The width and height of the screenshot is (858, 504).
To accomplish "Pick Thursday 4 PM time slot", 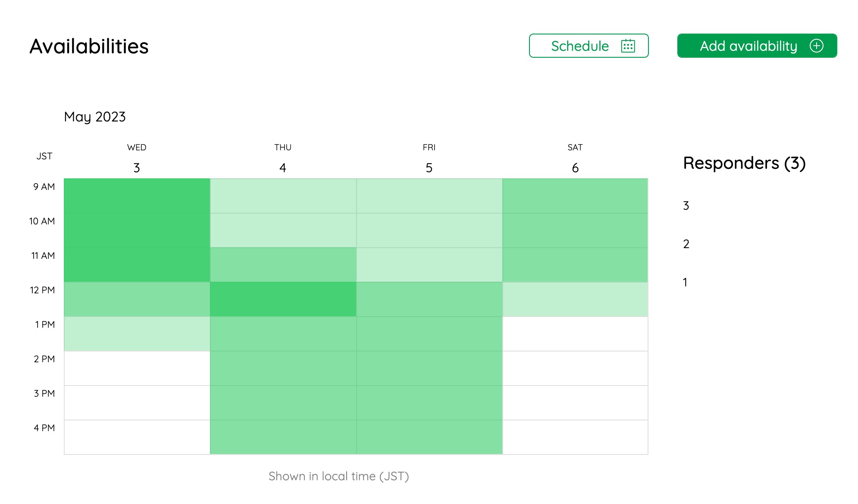I will tap(283, 437).
